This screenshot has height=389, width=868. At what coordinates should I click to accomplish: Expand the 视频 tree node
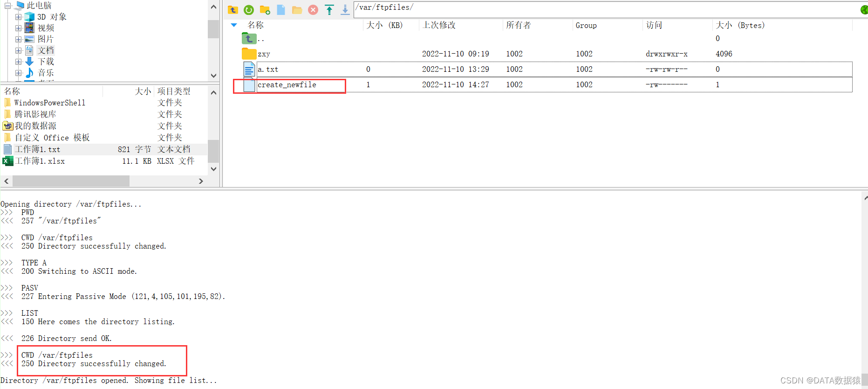[18, 28]
